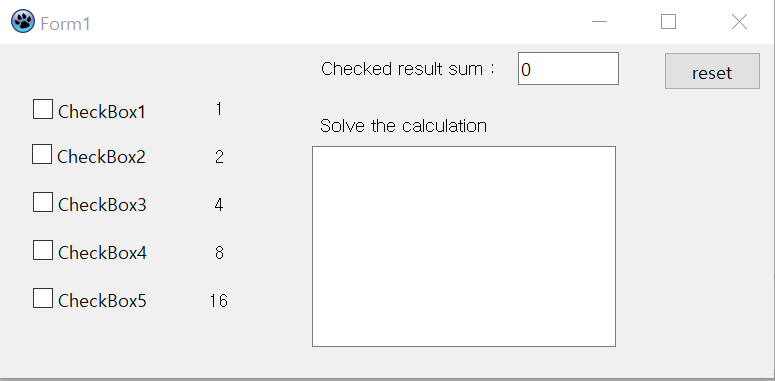Click the value label 8 beside CheckBox4
Image resolution: width=775 pixels, height=381 pixels.
point(219,253)
